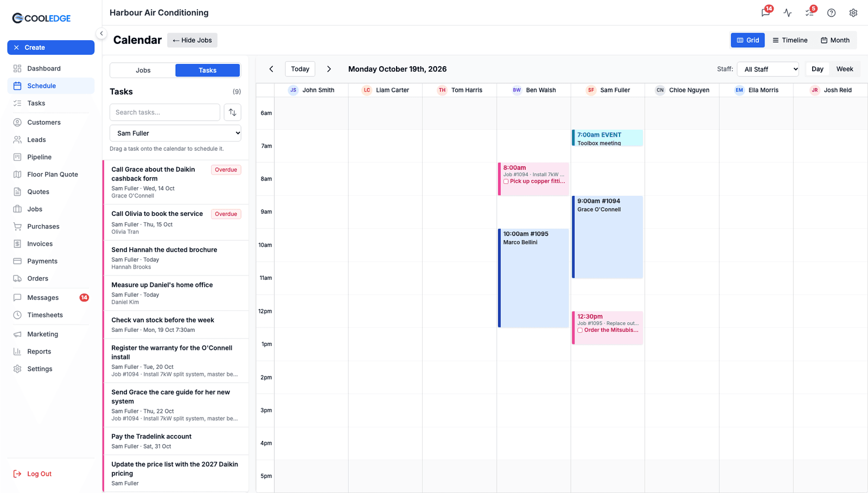Select Register the warranty for O'Connell task
The height and width of the screenshot is (493, 868).
coord(176,361)
